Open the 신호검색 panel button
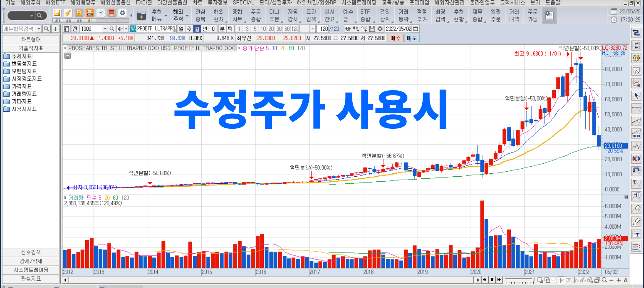 click(31, 252)
